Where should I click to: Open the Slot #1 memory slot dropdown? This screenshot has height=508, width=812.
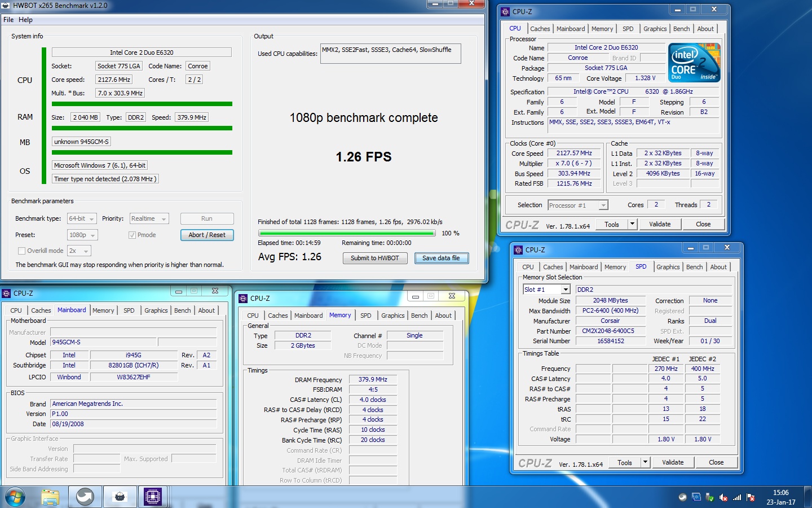546,290
